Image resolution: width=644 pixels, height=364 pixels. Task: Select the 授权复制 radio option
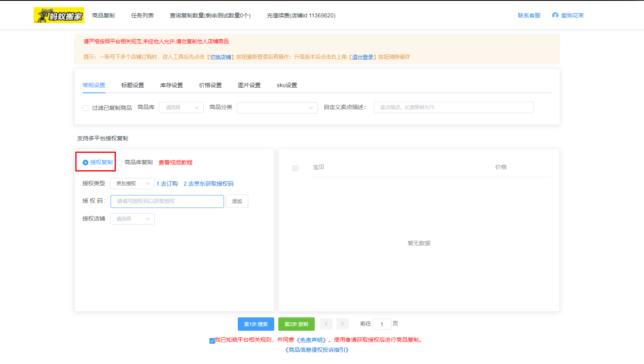pos(85,163)
